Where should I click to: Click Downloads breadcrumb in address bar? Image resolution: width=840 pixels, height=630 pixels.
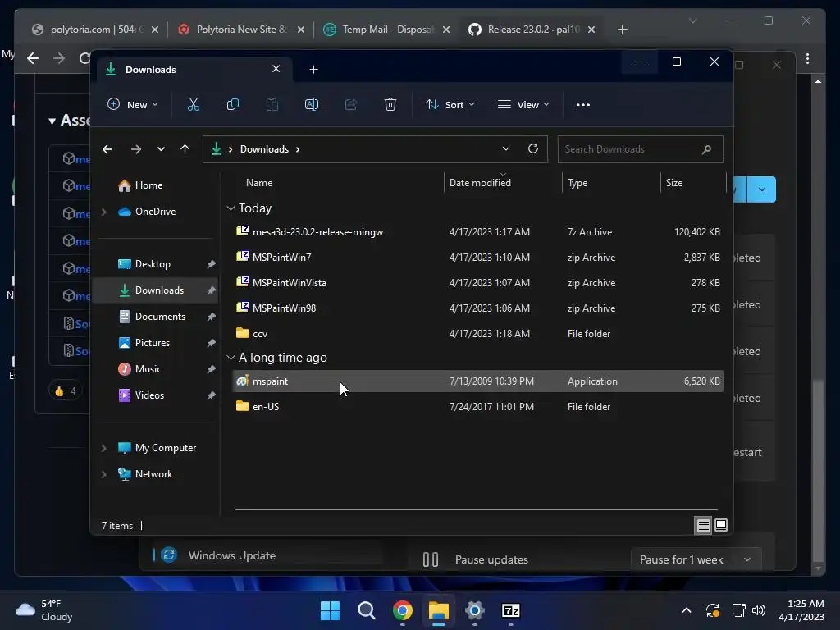coord(264,149)
